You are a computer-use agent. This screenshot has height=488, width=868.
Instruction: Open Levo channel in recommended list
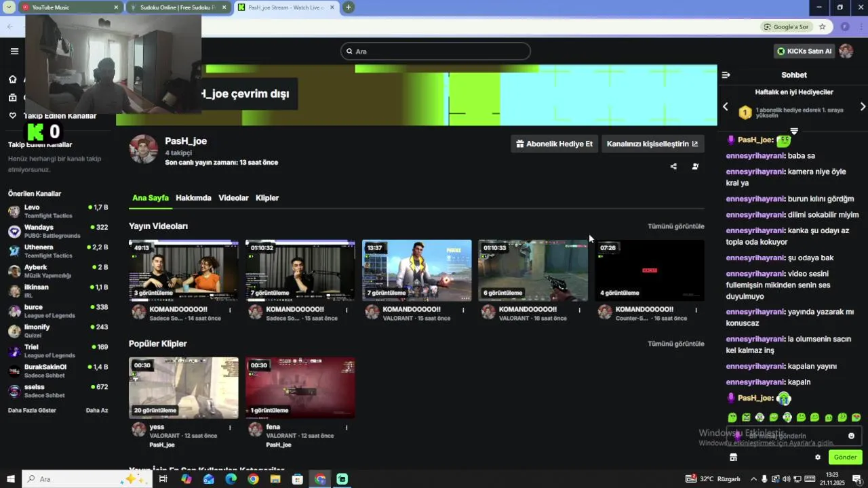pos(58,211)
